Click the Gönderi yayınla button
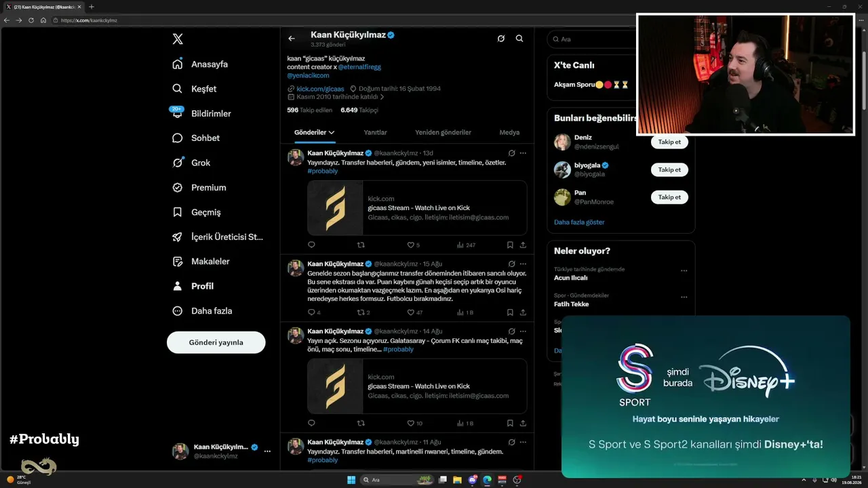 click(x=216, y=342)
